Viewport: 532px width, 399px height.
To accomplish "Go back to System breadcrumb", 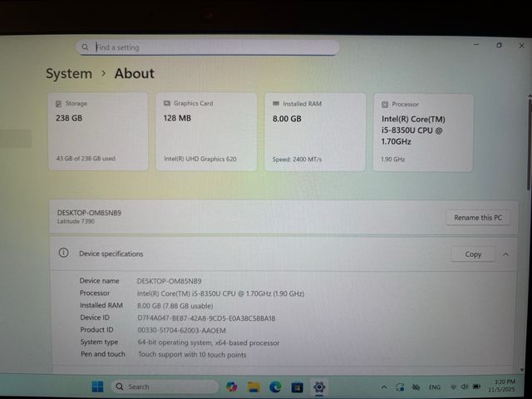I will pyautogui.click(x=69, y=74).
